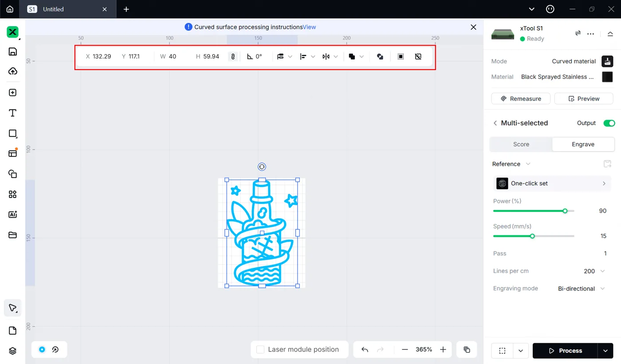Expand the Process button dropdown arrow

tap(605, 351)
